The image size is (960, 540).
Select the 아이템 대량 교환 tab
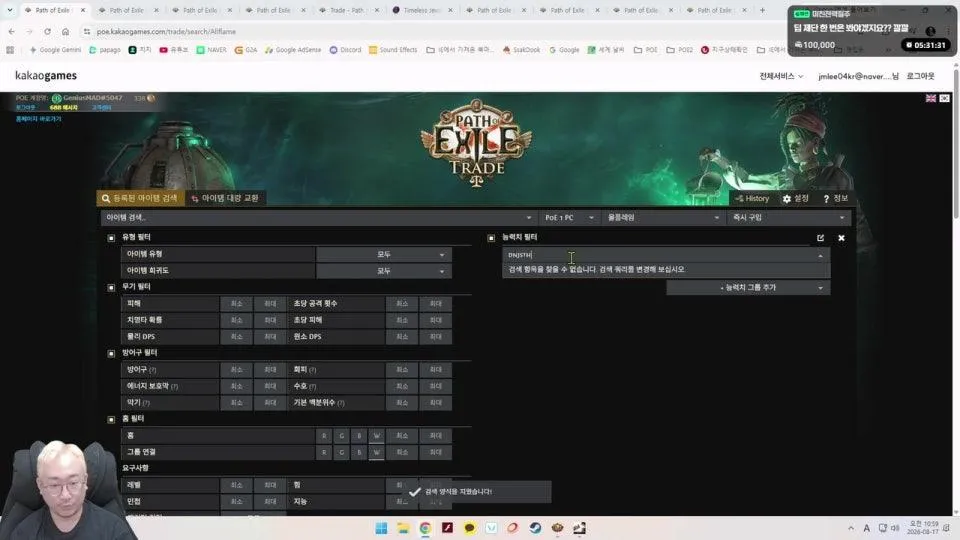click(x=225, y=198)
